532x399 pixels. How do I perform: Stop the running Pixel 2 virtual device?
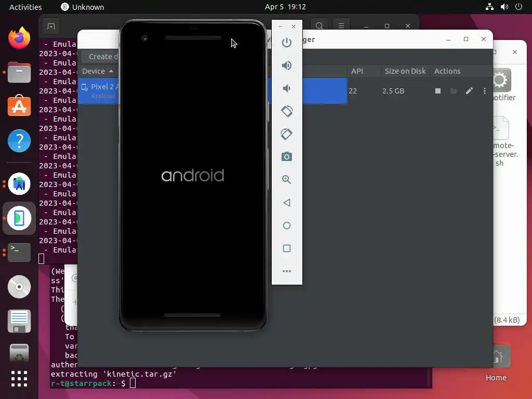click(x=438, y=91)
